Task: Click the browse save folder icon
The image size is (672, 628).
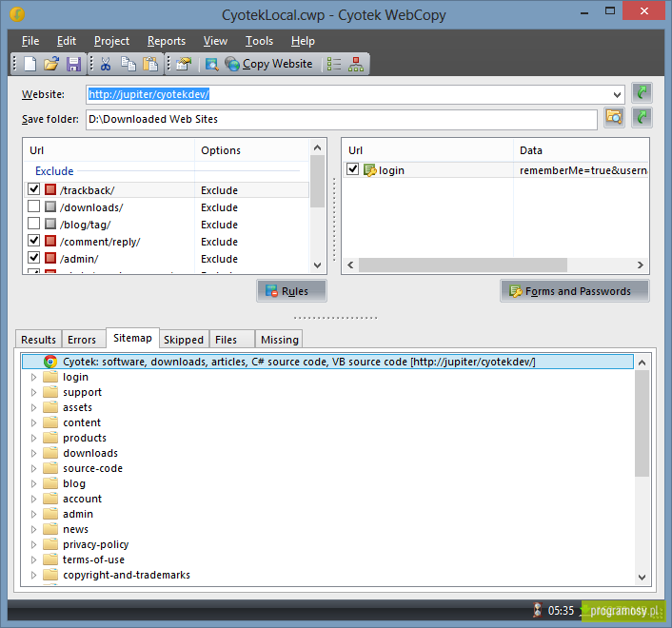Action: click(614, 117)
